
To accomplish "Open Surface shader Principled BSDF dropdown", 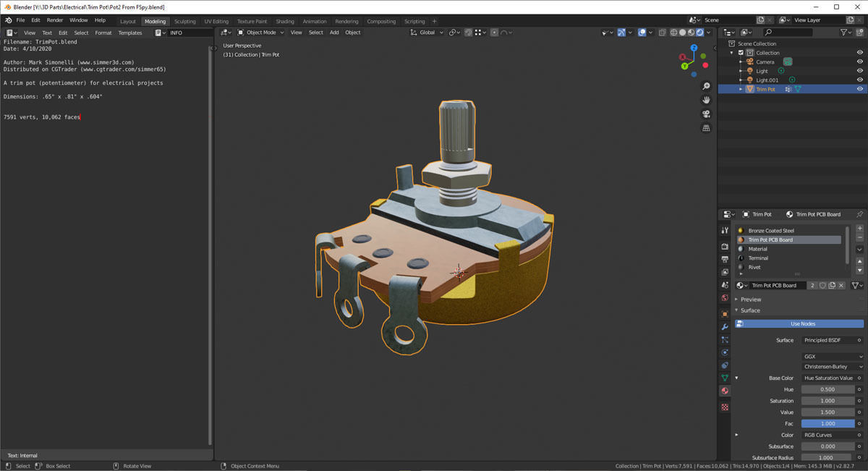I will [828, 340].
